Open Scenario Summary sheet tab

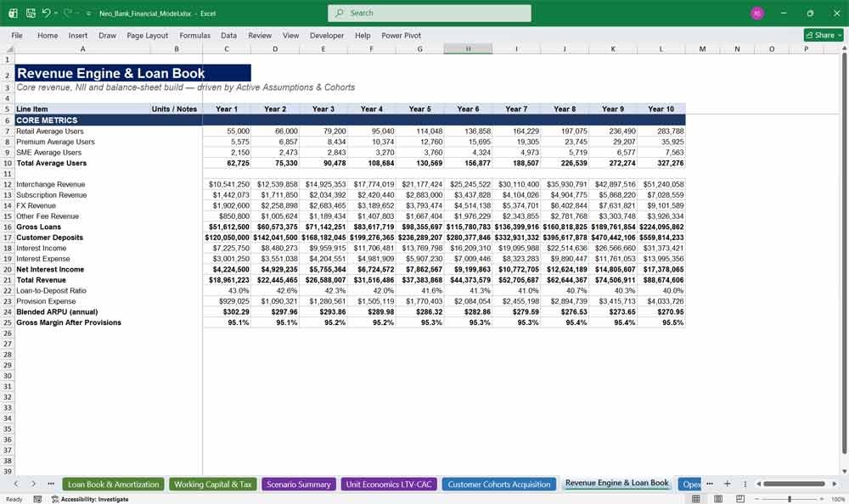[x=298, y=484]
